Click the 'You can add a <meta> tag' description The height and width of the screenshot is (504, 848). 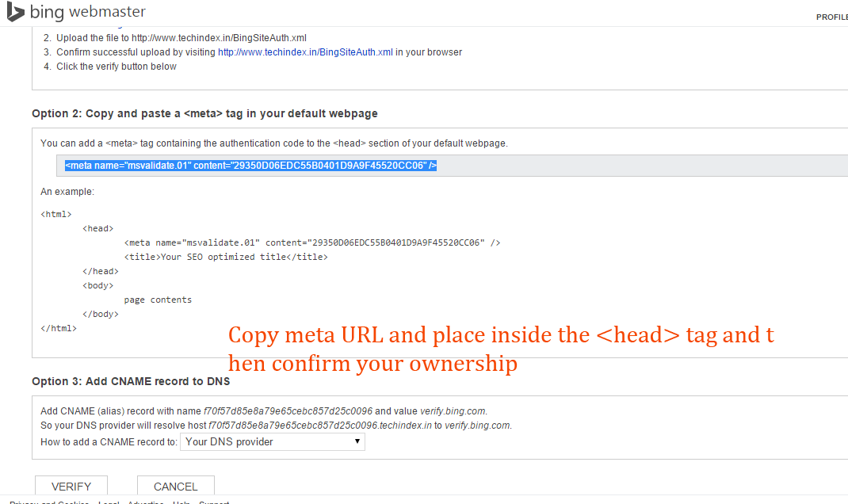pos(274,143)
